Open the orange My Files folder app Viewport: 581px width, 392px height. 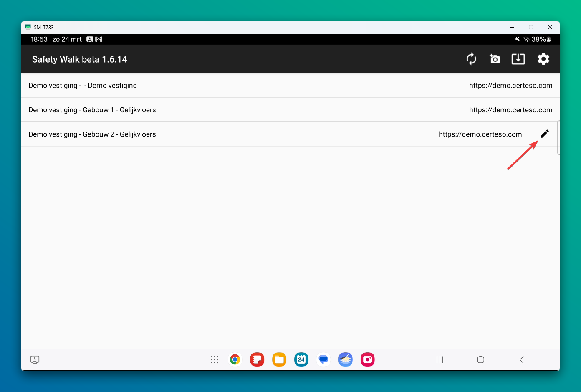pyautogui.click(x=279, y=359)
